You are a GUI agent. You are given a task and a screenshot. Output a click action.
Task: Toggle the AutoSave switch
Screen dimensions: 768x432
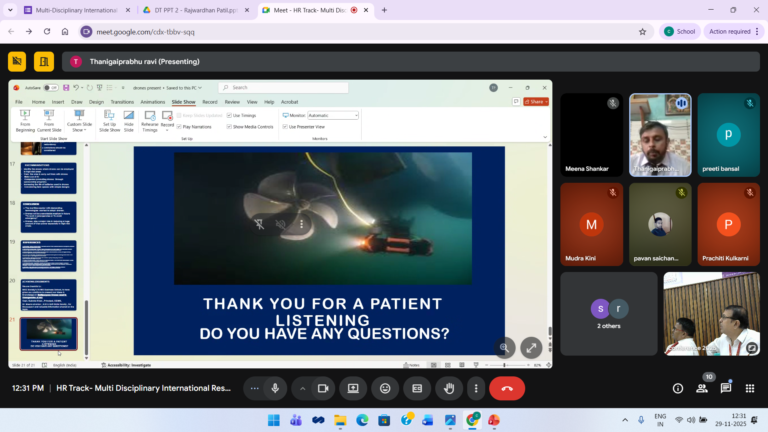(x=50, y=88)
